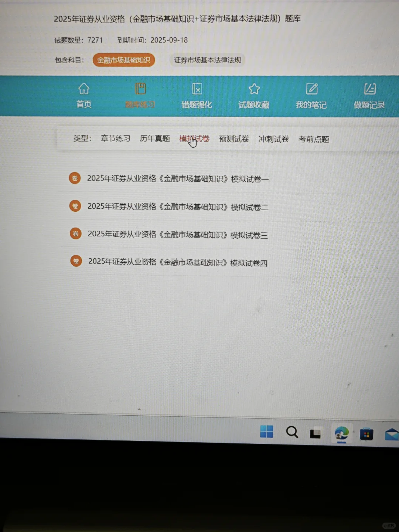The width and height of the screenshot is (399, 532).
Task: Click the Windows Start button
Action: [x=267, y=432]
